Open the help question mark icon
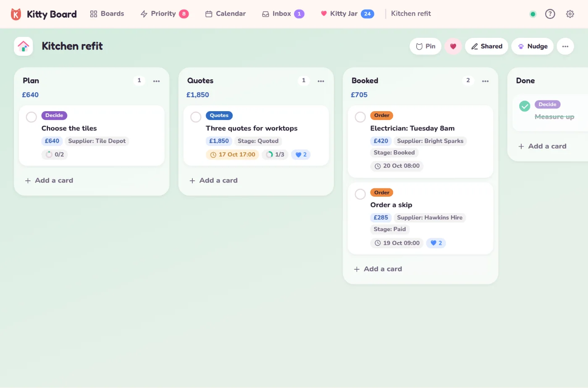 tap(550, 14)
